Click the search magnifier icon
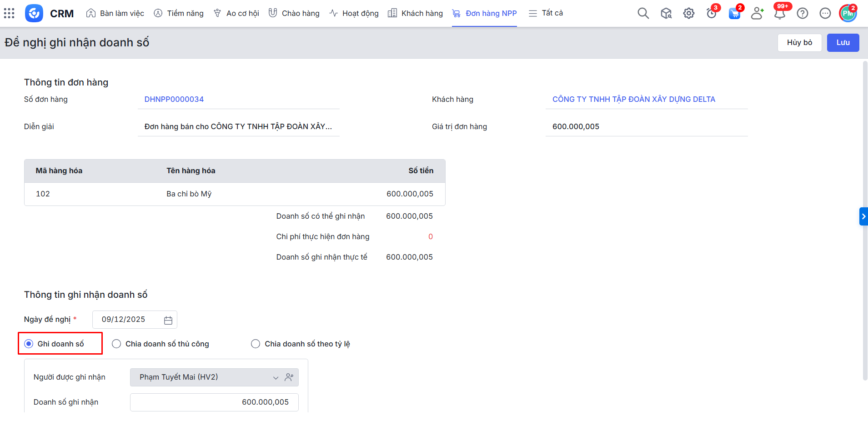The width and height of the screenshot is (868, 421). (643, 13)
